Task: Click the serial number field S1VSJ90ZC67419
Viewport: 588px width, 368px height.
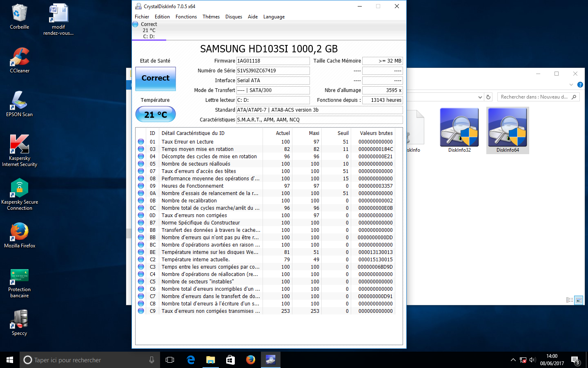Action: point(273,71)
